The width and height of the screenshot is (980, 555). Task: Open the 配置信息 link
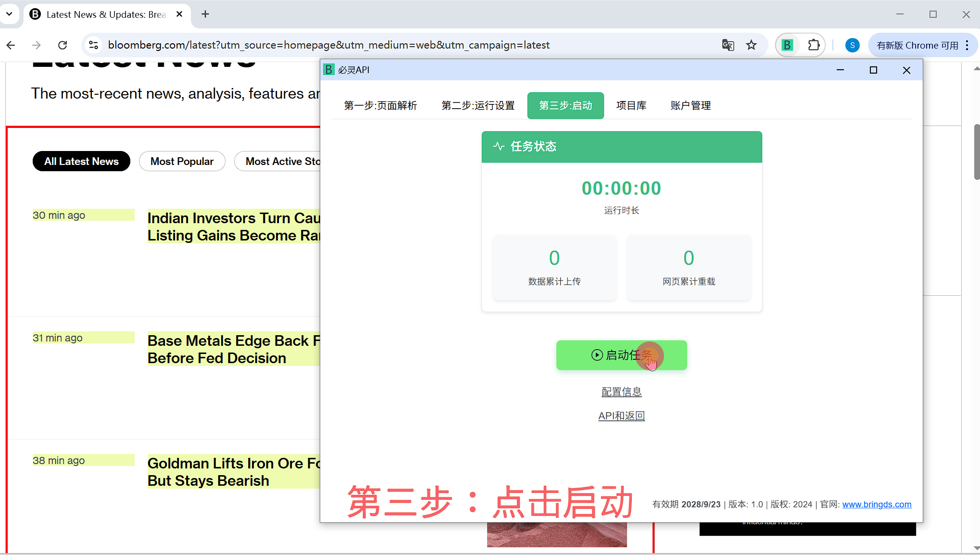621,392
